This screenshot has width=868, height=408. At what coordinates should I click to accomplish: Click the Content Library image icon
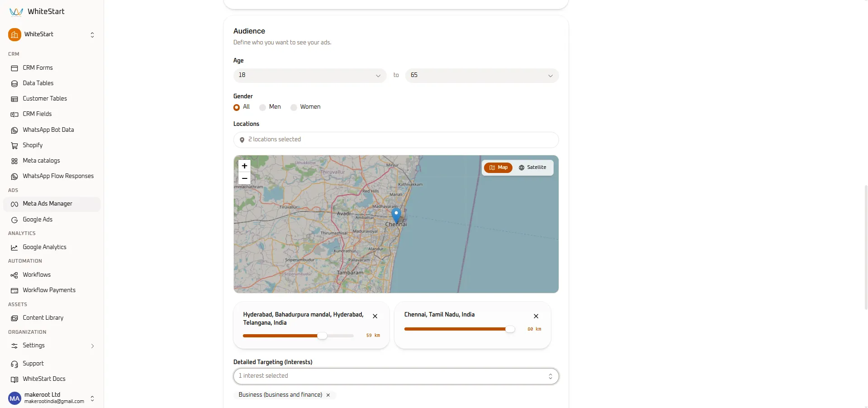pos(14,318)
